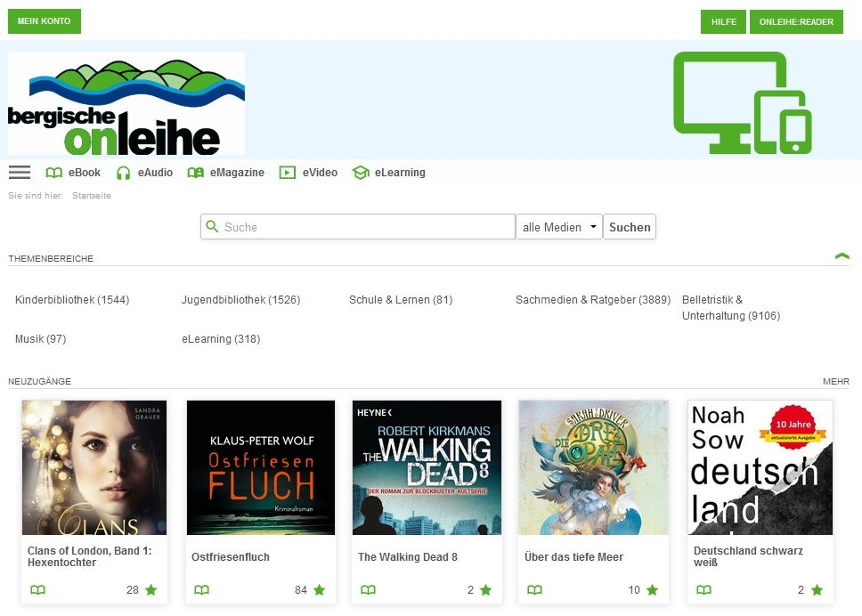Click the eMagazine icon
This screenshot has height=616, width=862.
coord(196,173)
